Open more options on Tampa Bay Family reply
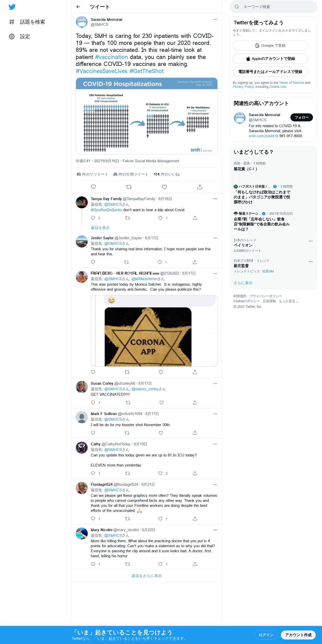 coord(215,199)
